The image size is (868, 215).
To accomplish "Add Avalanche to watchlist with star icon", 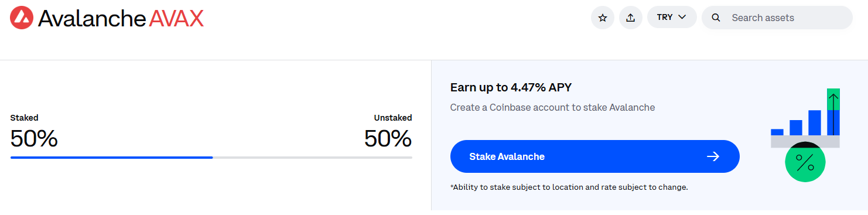I will [x=603, y=18].
